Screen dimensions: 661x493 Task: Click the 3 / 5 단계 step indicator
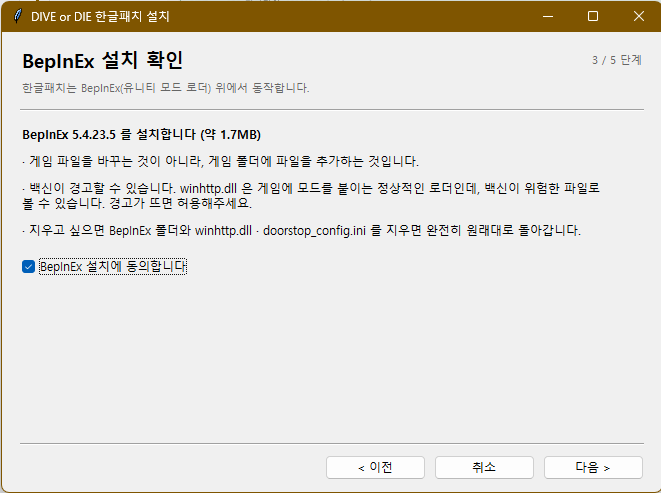617,60
